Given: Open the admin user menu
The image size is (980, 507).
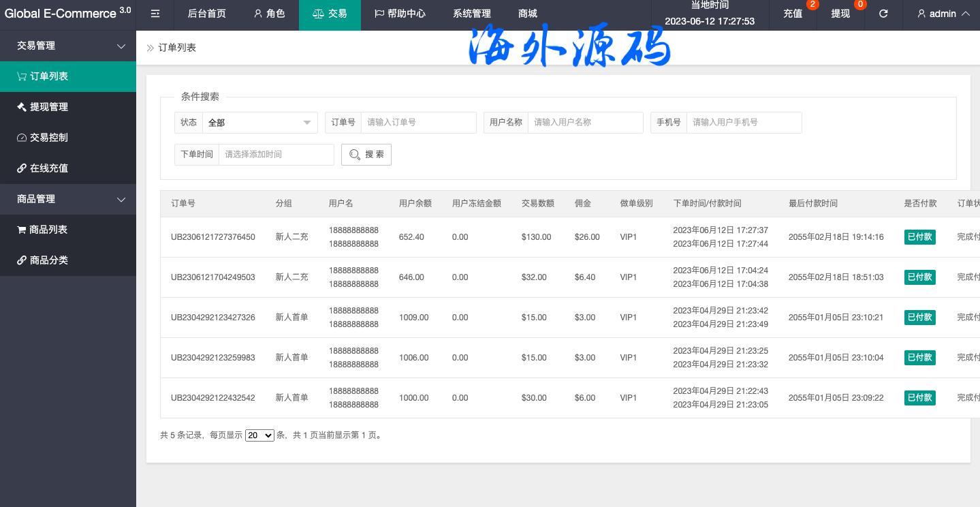Looking at the screenshot, I should [x=943, y=14].
